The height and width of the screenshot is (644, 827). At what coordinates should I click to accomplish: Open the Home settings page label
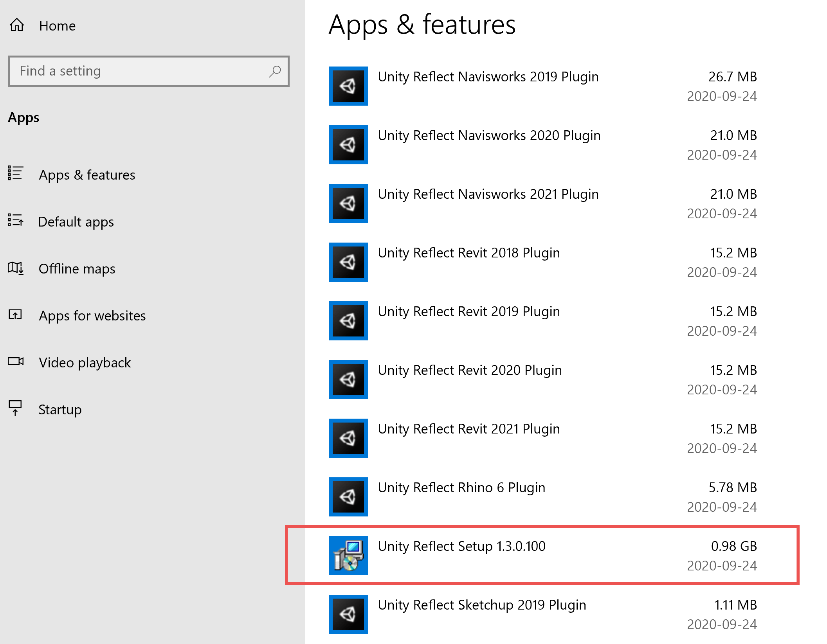pos(58,26)
